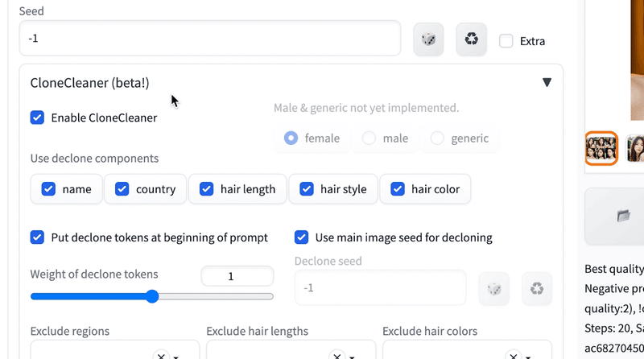This screenshot has height=359, width=644.
Task: Uncheck the hair length declone component
Action: (x=205, y=189)
